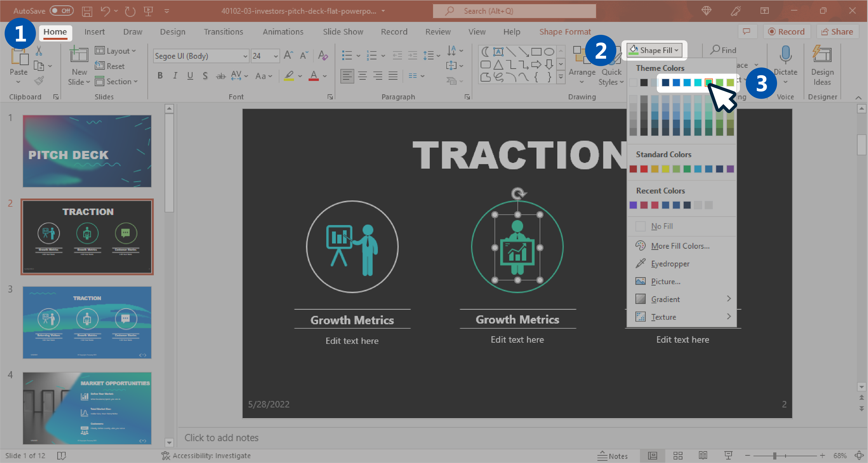The image size is (868, 463).
Task: Click the Format Painter brush icon
Action: click(39, 81)
